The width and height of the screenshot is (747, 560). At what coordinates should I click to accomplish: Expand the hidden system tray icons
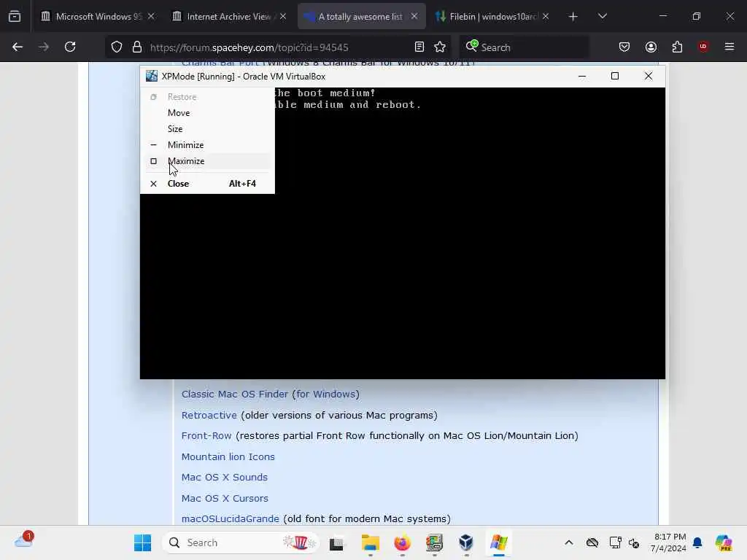[x=569, y=542]
